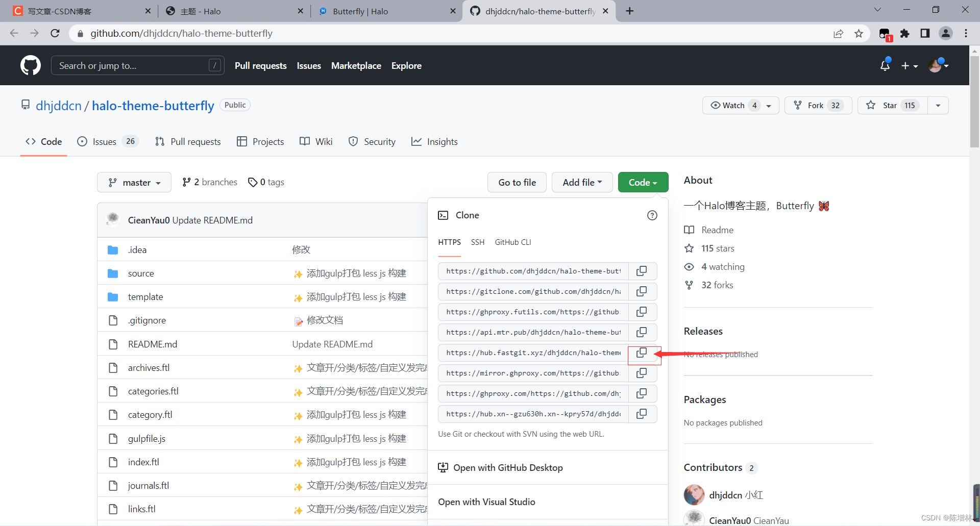Image resolution: width=980 pixels, height=526 pixels.
Task: Reload the page
Action: (x=55, y=33)
